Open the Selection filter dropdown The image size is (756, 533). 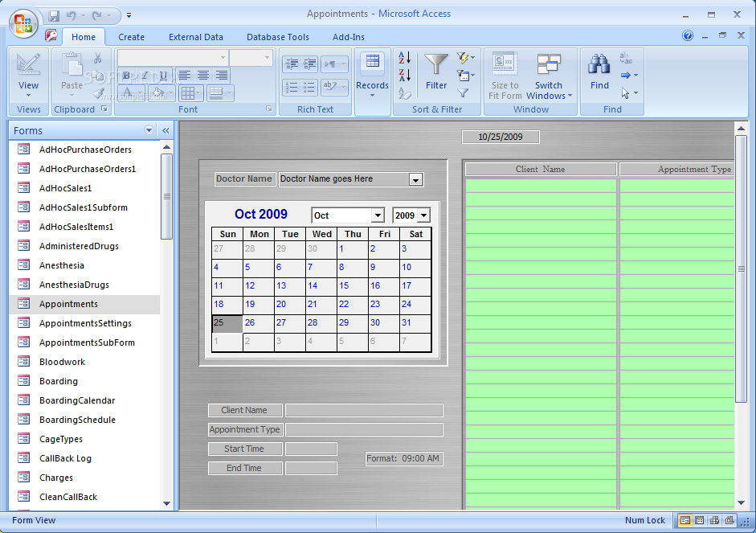(x=465, y=58)
